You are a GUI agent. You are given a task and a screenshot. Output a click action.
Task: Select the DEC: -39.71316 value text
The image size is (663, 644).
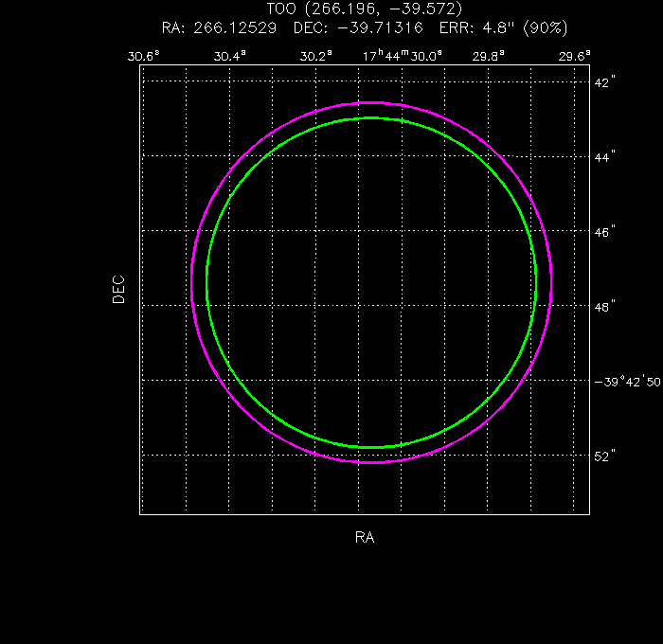pos(358,28)
